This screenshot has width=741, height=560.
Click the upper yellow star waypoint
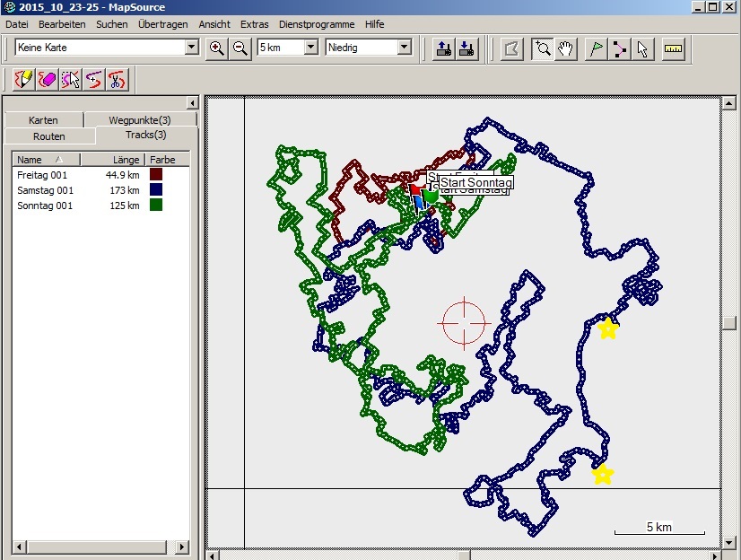[607, 328]
